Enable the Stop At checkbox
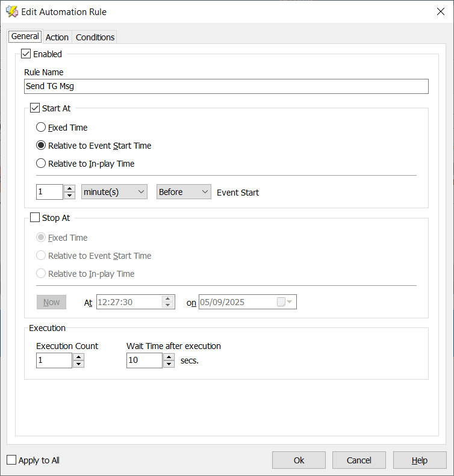Screen dimensions: 454x476 click(x=35, y=218)
